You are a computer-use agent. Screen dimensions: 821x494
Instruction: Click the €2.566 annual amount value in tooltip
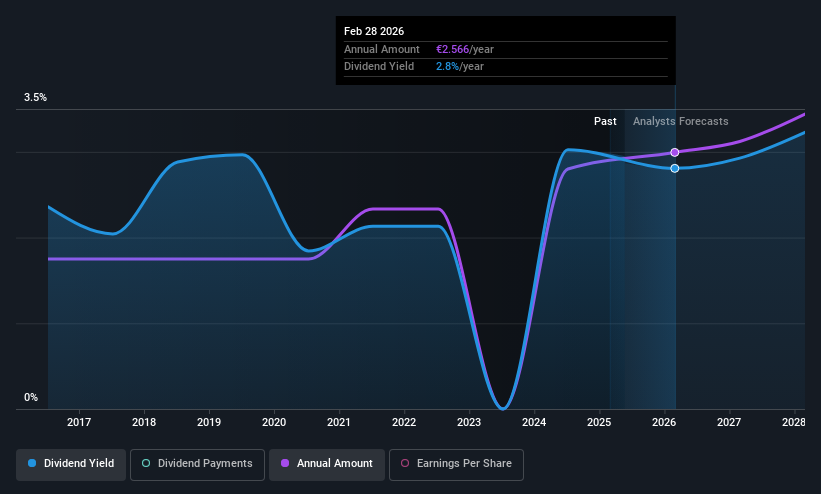[x=452, y=49]
